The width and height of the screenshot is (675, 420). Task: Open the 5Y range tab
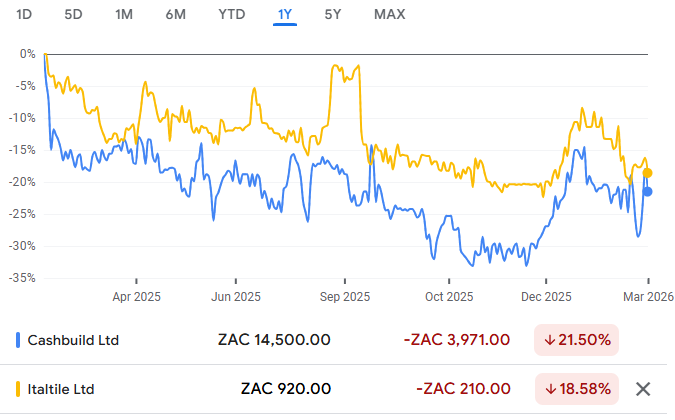tap(333, 14)
